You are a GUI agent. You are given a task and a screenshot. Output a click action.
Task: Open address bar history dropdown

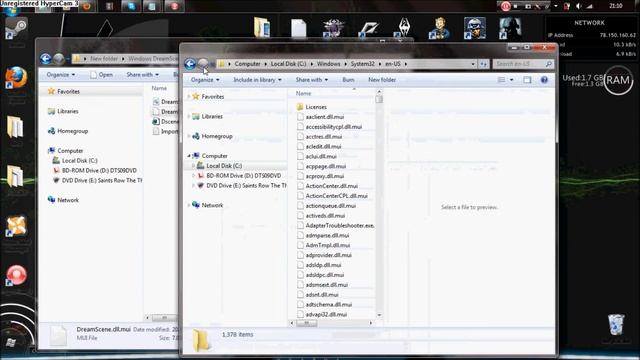point(473,64)
